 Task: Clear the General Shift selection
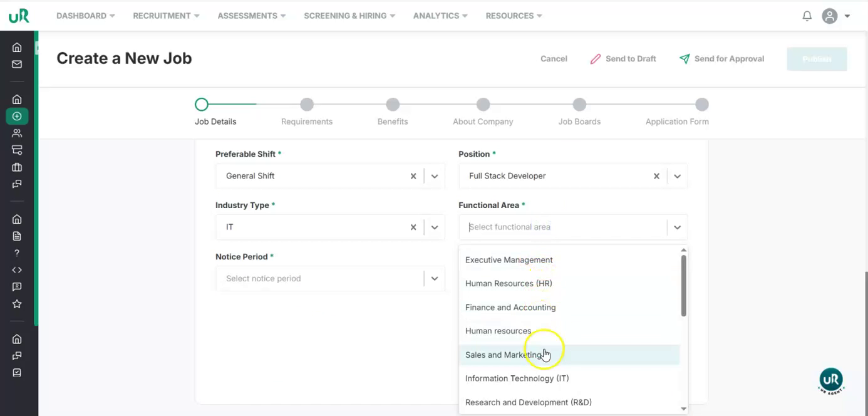[x=413, y=176]
